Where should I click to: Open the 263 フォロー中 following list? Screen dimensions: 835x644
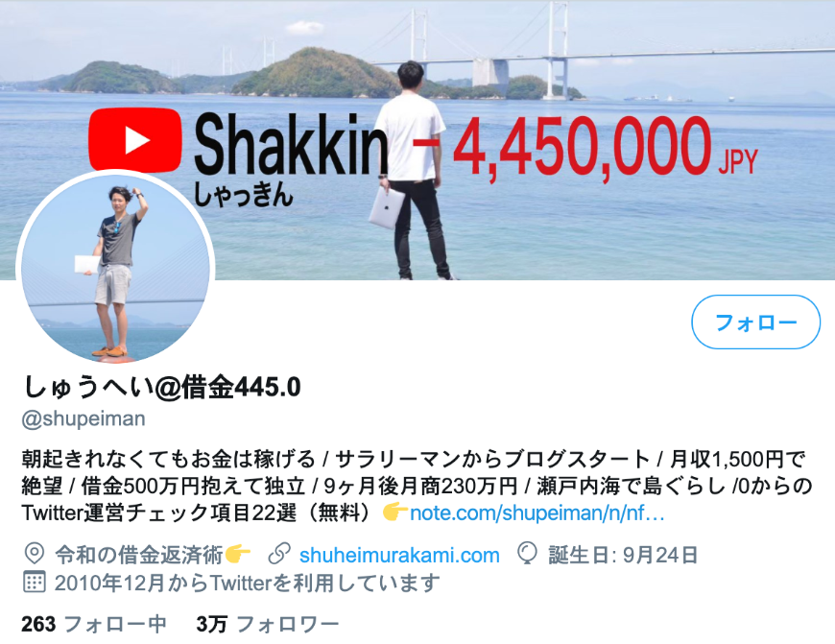pyautogui.click(x=94, y=624)
